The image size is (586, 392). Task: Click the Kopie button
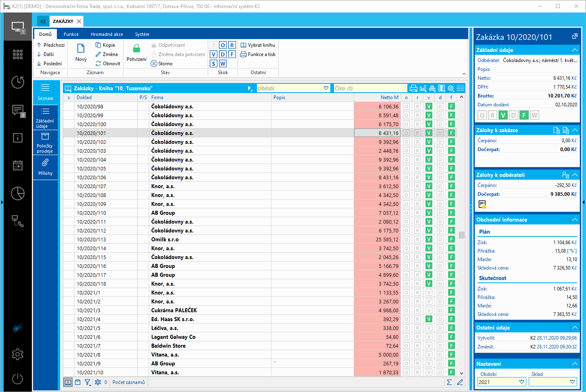point(105,45)
